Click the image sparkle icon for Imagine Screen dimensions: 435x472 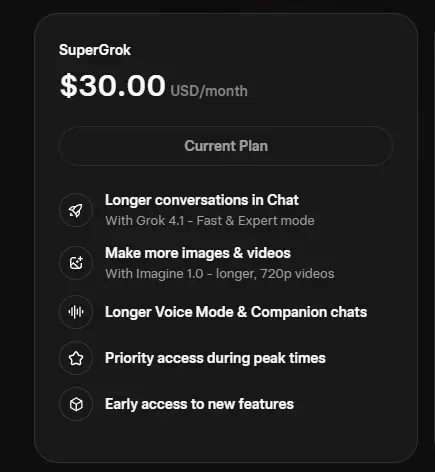(x=76, y=263)
